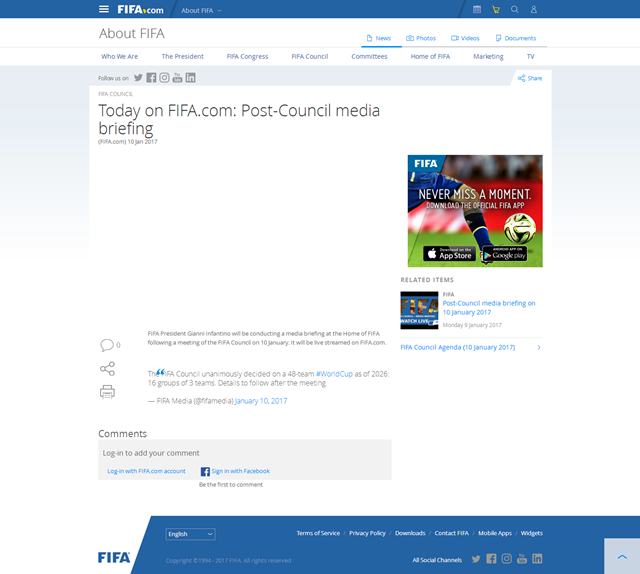Click the comments bubble icon
The height and width of the screenshot is (574, 640).
pyautogui.click(x=107, y=345)
